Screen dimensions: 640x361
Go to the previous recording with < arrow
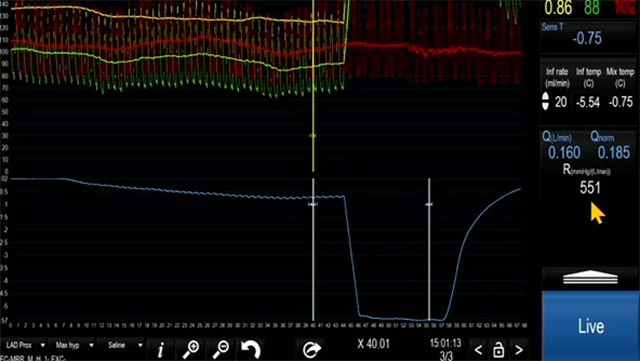[478, 350]
